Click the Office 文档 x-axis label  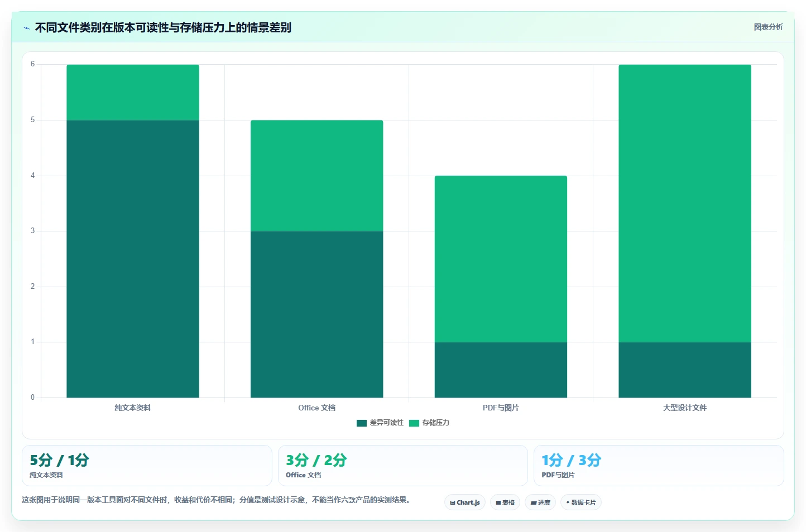tap(316, 408)
